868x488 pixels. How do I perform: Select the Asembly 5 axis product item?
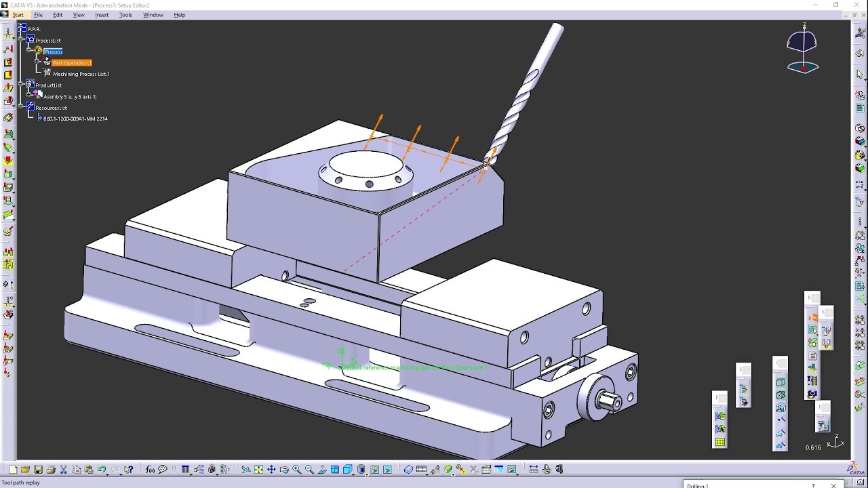(x=70, y=96)
